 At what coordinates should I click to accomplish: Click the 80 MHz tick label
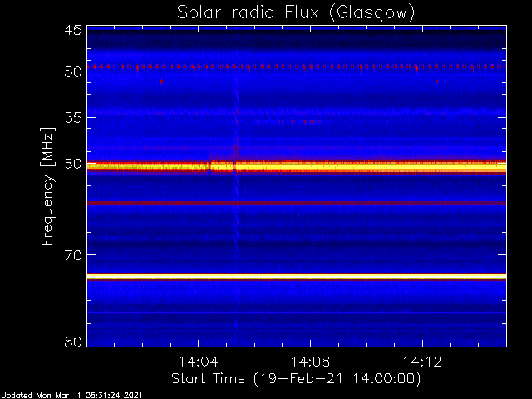click(73, 342)
